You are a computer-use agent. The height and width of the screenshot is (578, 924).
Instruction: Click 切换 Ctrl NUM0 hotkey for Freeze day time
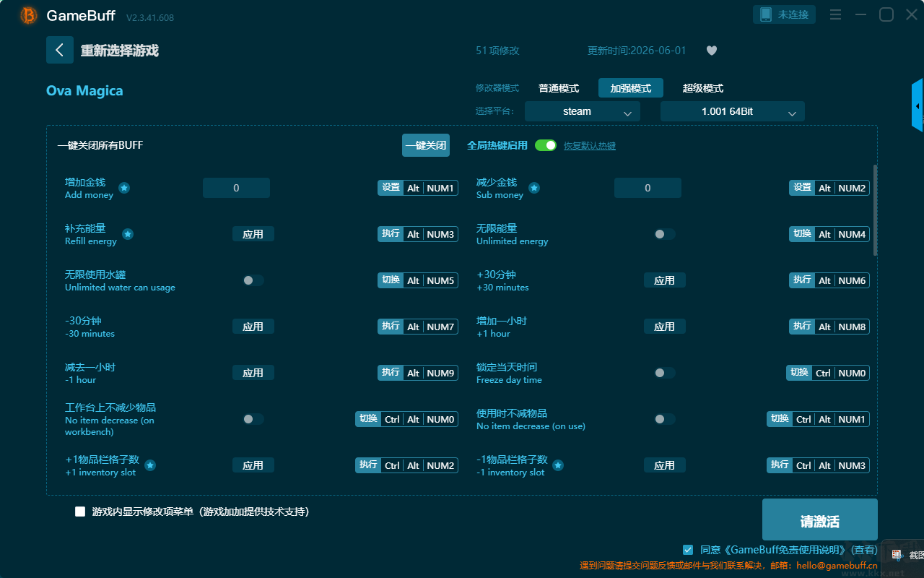(828, 373)
